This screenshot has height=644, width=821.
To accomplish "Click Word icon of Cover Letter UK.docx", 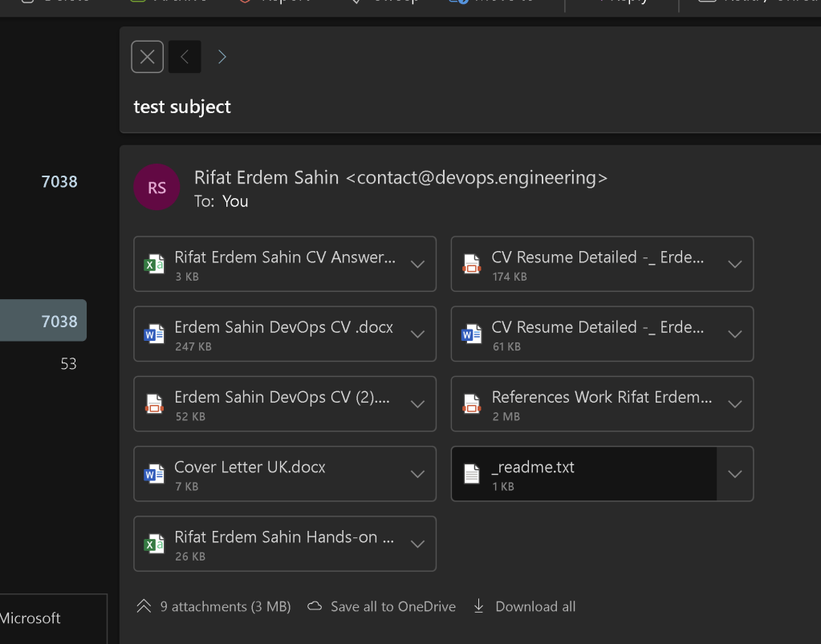I will [x=154, y=474].
